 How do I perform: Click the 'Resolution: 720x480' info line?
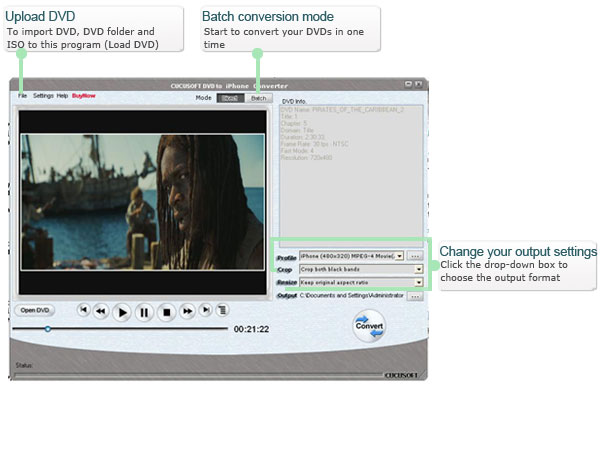click(x=307, y=158)
